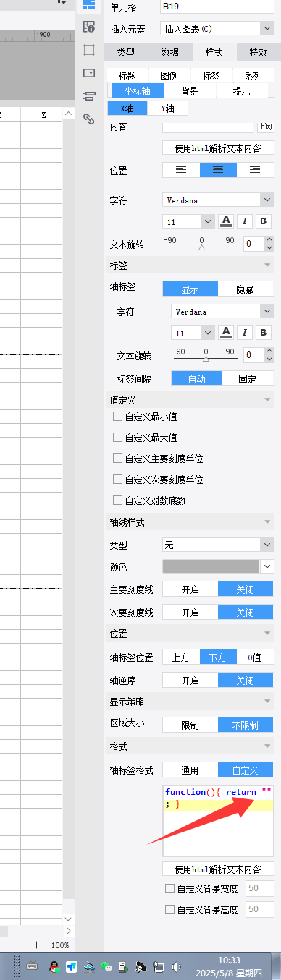
Task: Set axis label position to 上方
Action: click(181, 657)
